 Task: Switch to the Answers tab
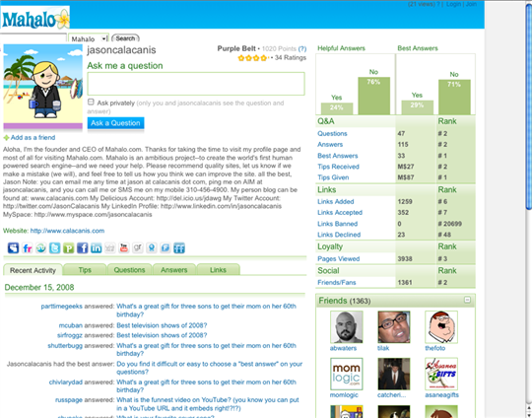[x=174, y=269]
